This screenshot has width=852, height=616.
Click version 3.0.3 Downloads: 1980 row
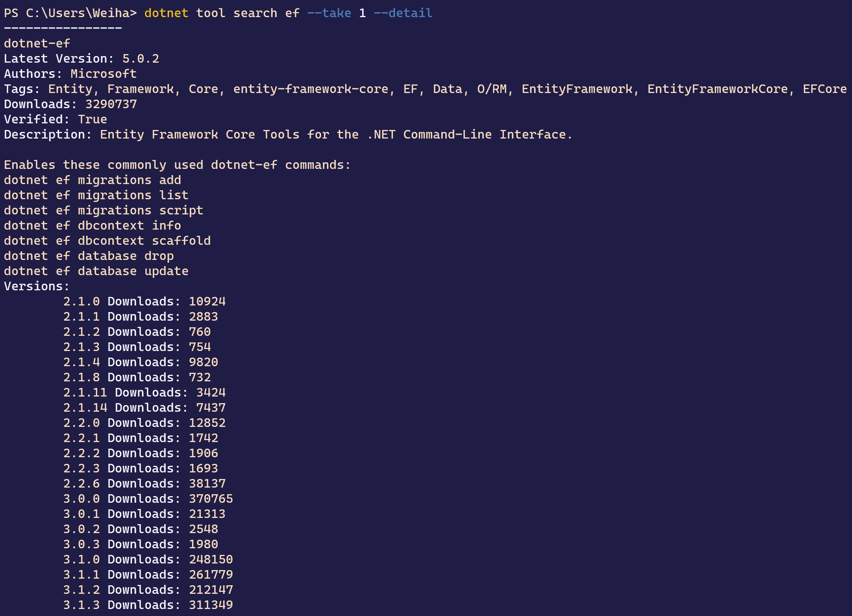(x=141, y=544)
